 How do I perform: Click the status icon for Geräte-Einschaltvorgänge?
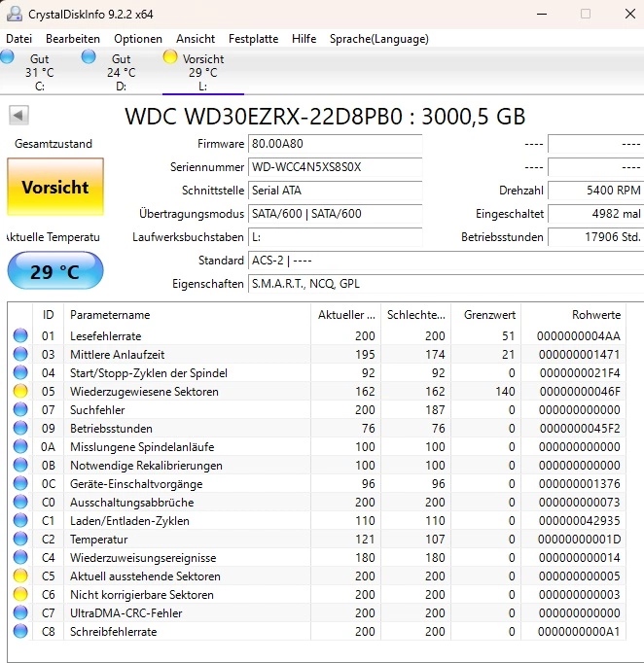pos(20,484)
